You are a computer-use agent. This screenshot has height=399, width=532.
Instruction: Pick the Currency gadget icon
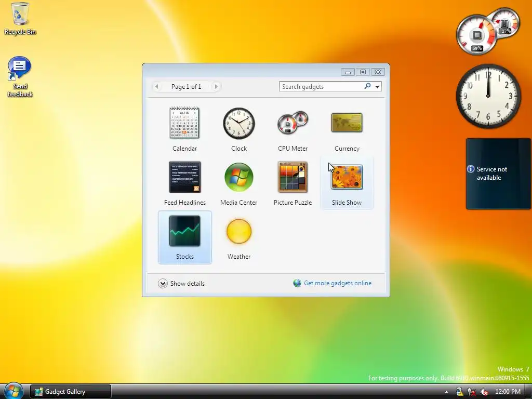point(347,123)
